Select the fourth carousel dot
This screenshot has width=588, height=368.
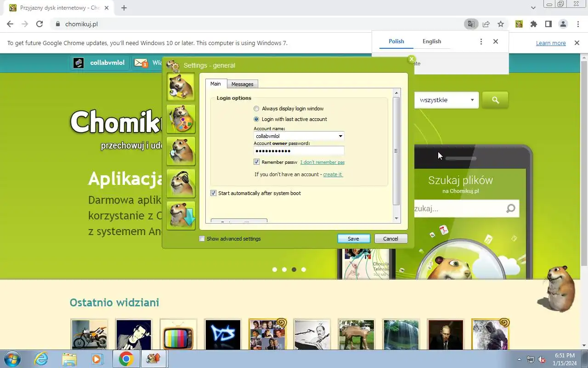[304, 270]
